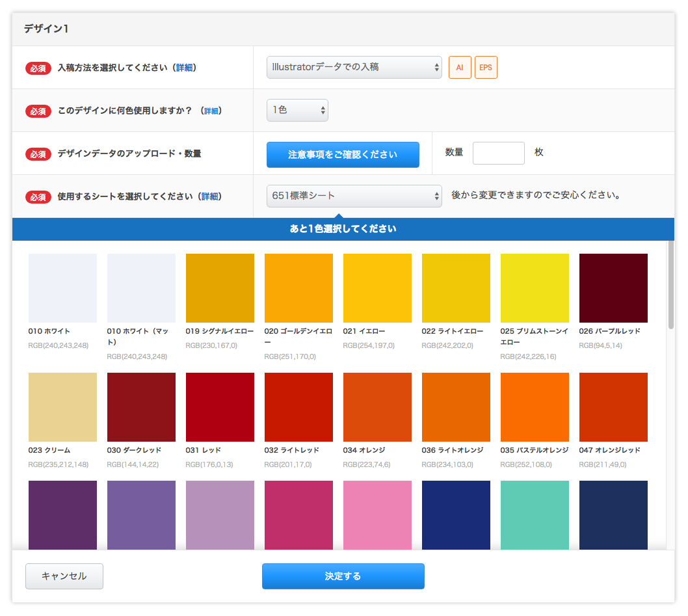Select the 010 ホワイト（マット） swatch
Viewport: 688px width, 616px height.
point(141,288)
